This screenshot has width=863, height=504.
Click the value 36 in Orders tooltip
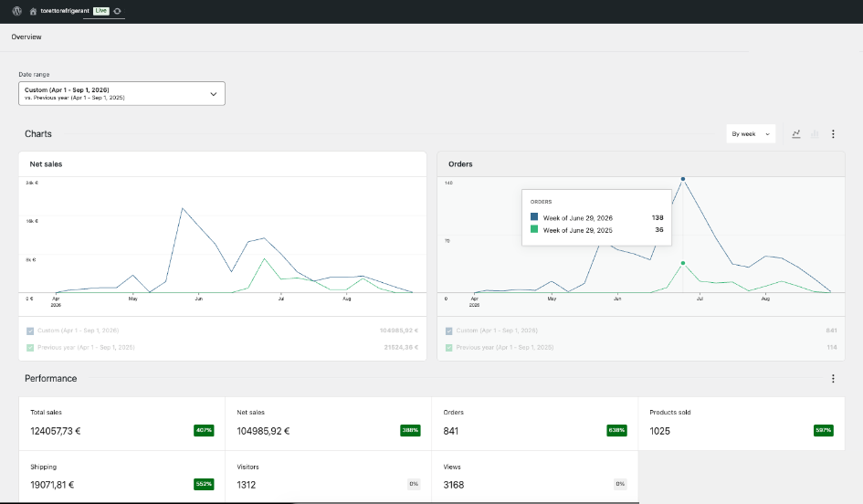point(659,230)
